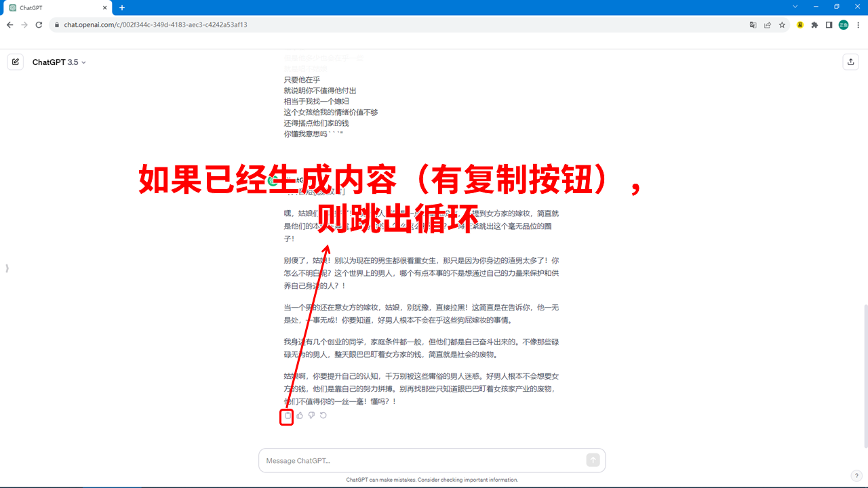Open the sidebar with the left edge handle

click(7, 268)
